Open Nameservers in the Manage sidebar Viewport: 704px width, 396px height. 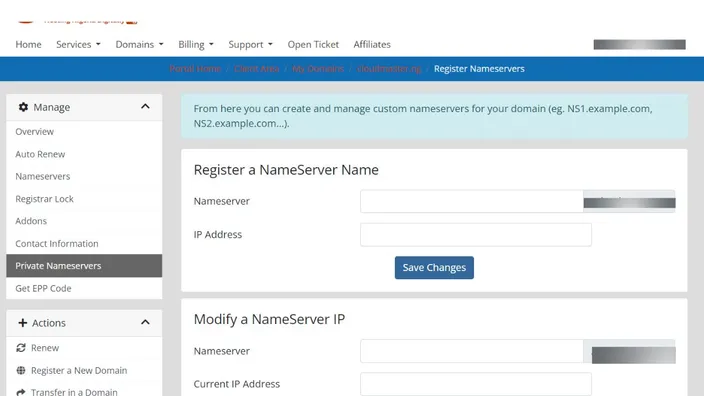[84, 176]
